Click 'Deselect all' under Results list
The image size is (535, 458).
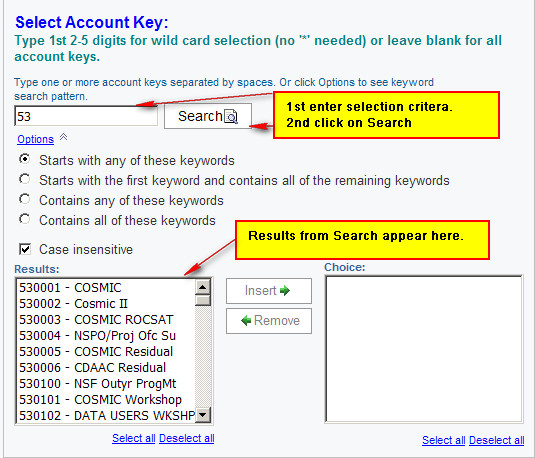pos(187,438)
